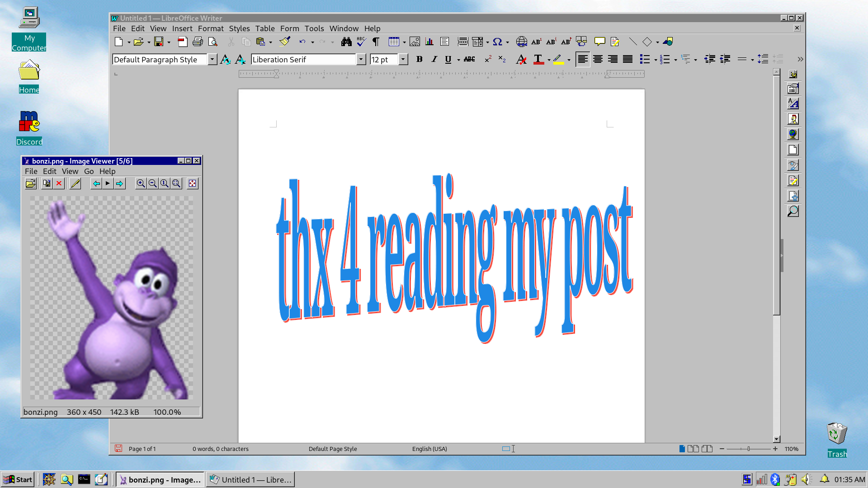The height and width of the screenshot is (488, 868).
Task: Click the Clone Formatting paintbrush icon
Action: pyautogui.click(x=284, y=42)
